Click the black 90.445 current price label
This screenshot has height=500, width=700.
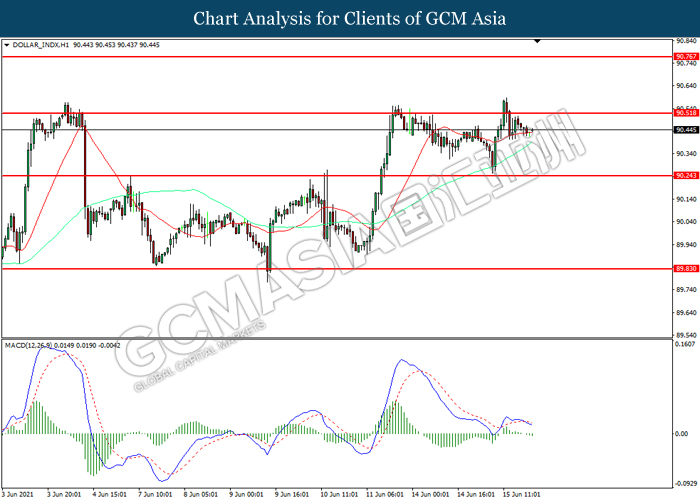[686, 130]
